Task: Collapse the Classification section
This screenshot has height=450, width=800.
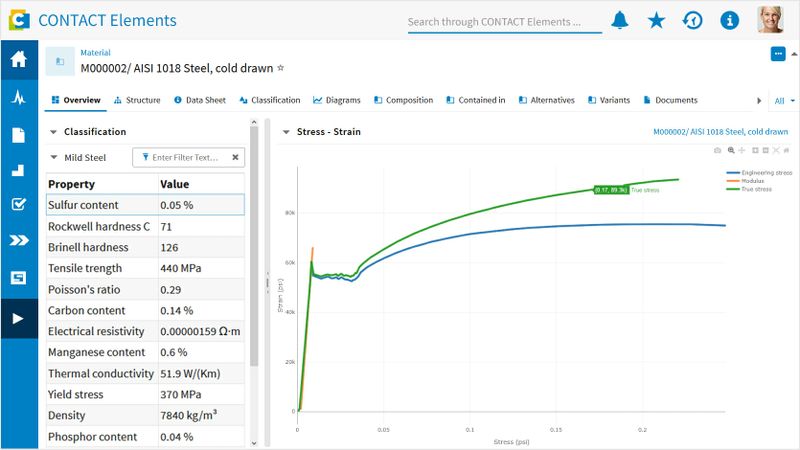Action: (53, 132)
